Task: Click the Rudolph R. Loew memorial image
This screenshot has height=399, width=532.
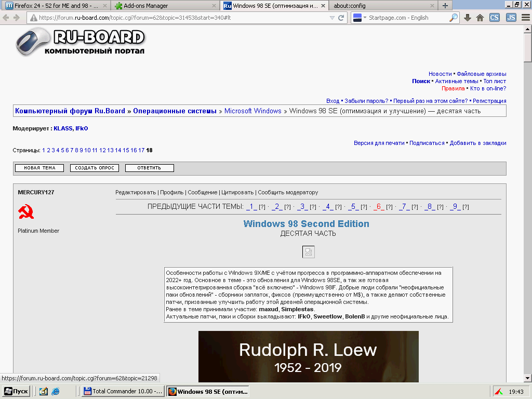Action: 308,356
